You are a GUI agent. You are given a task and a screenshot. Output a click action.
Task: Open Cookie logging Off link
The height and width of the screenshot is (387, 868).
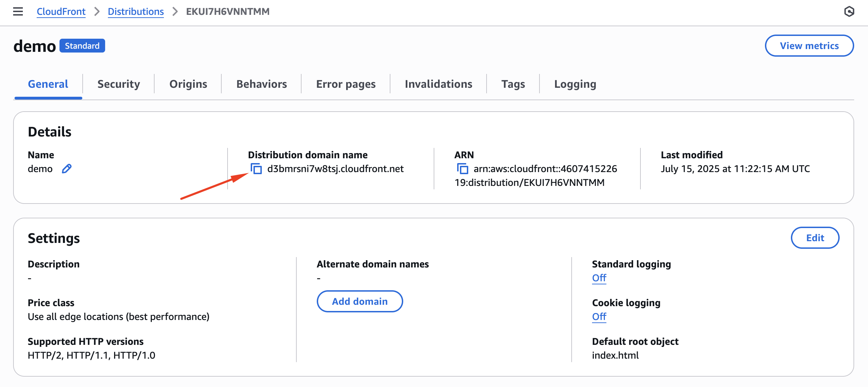(599, 317)
